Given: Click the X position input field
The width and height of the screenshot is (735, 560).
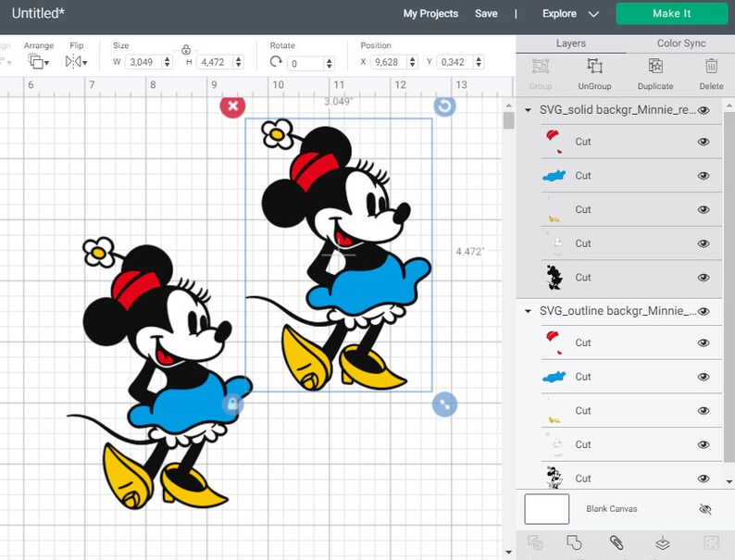Looking at the screenshot, I should pyautogui.click(x=389, y=62).
